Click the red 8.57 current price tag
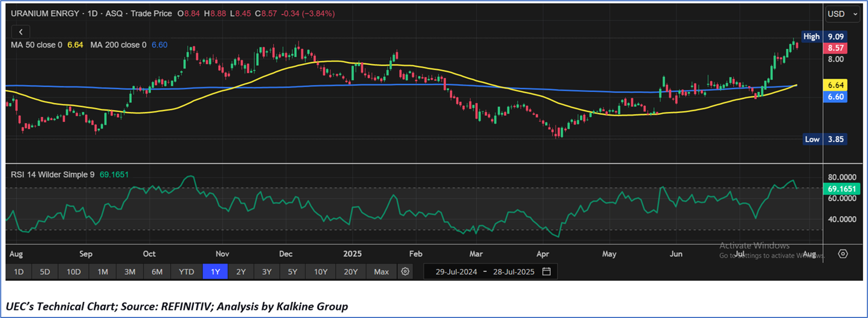The image size is (868, 318). click(x=836, y=48)
